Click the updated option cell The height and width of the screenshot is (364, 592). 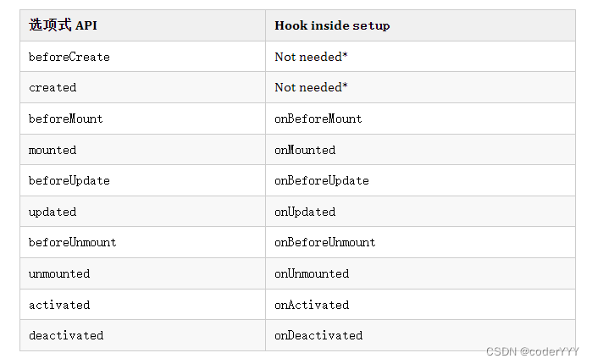[x=53, y=212]
